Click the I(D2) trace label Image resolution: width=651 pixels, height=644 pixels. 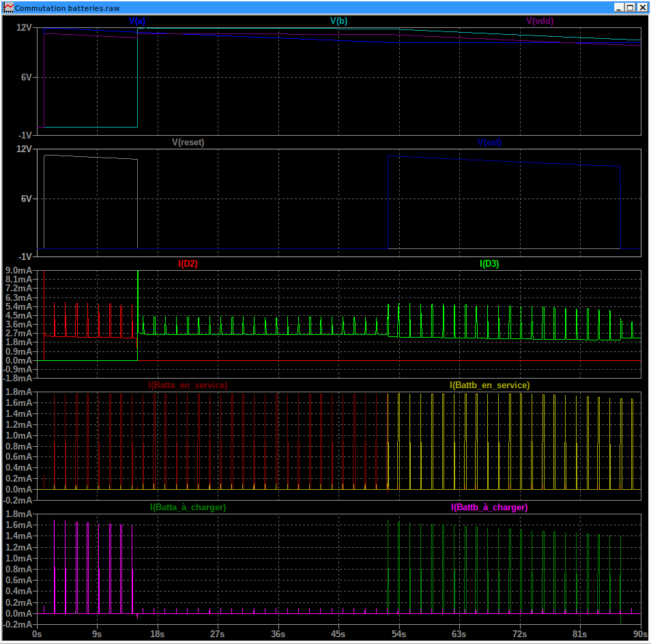(x=188, y=264)
